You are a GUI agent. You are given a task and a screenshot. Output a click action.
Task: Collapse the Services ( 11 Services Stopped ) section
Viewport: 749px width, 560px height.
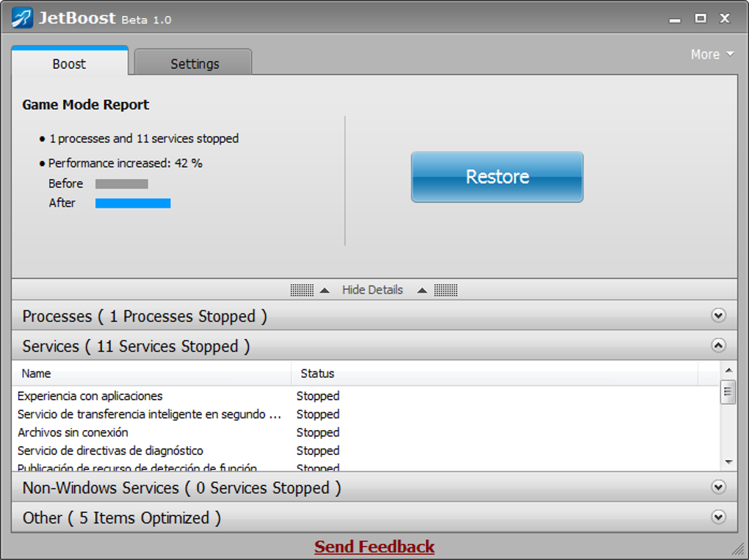tap(718, 345)
